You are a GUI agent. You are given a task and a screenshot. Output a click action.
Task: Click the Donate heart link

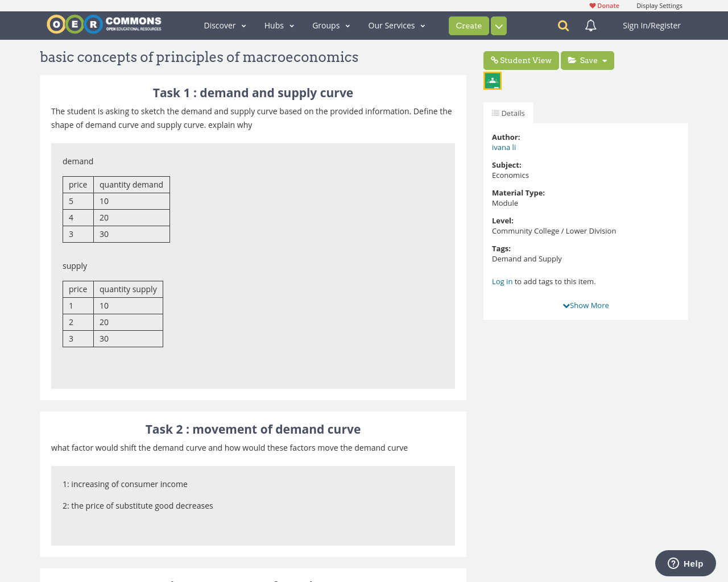tap(604, 6)
